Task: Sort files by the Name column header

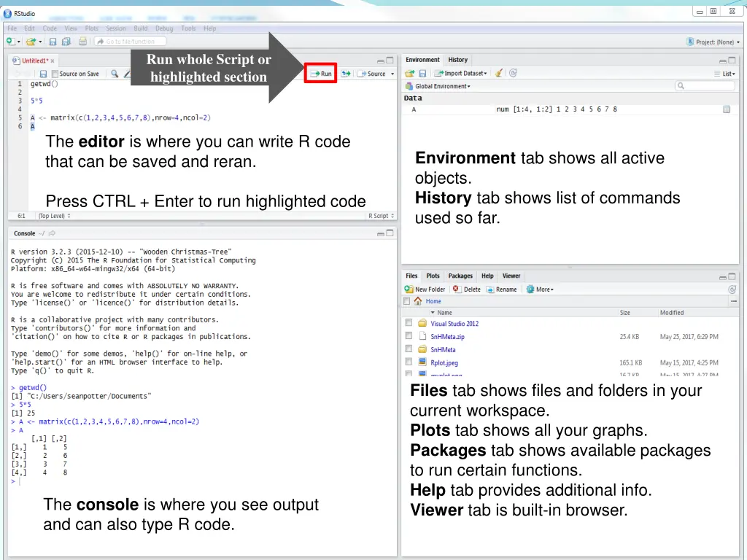Action: 444,312
